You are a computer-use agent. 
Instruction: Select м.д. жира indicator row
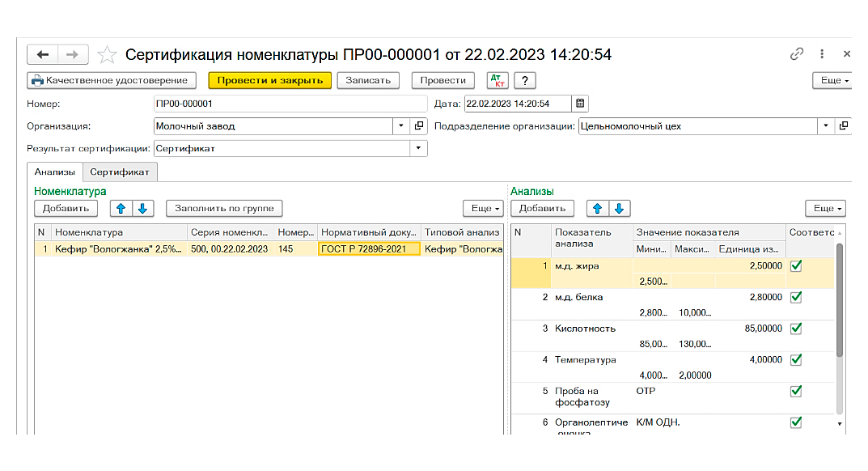coord(672,274)
